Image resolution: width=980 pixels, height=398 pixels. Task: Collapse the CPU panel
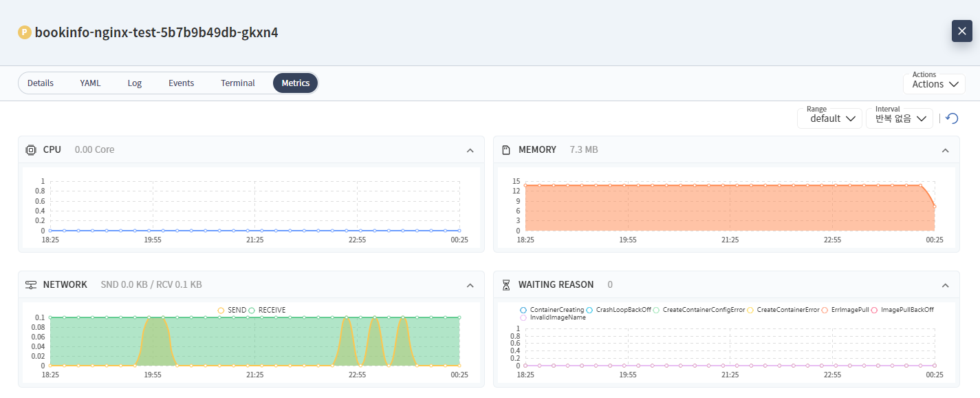point(470,150)
